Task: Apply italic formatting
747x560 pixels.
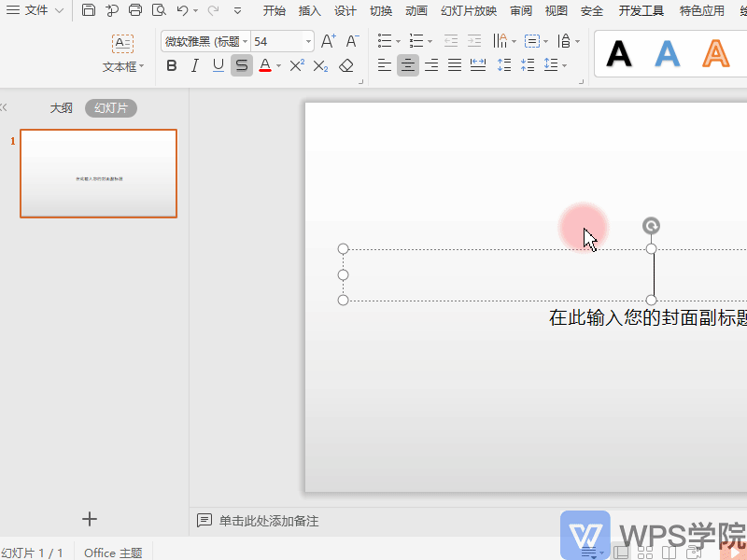Action: pyautogui.click(x=194, y=65)
